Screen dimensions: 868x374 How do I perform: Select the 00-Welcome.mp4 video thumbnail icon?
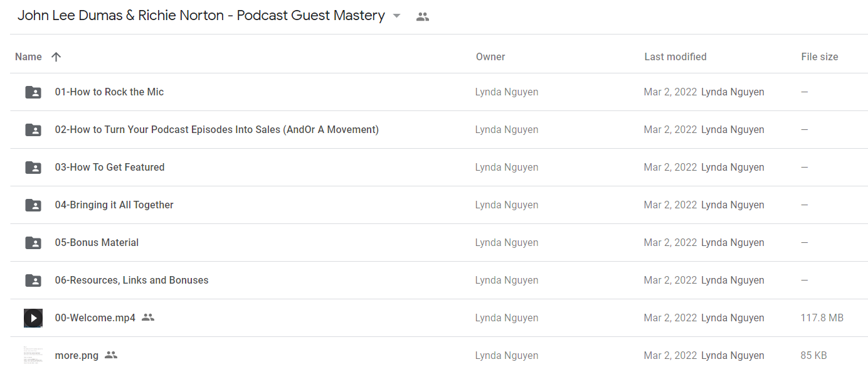[x=33, y=318]
